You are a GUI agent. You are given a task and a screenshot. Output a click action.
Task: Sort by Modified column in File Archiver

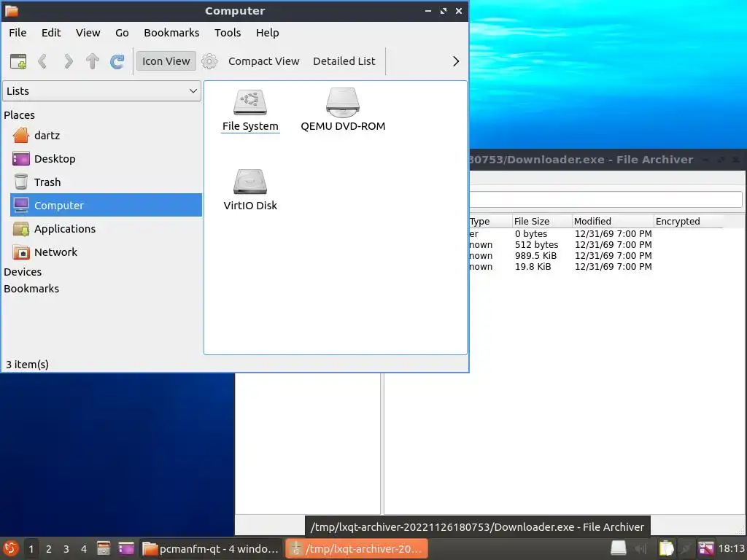click(613, 222)
